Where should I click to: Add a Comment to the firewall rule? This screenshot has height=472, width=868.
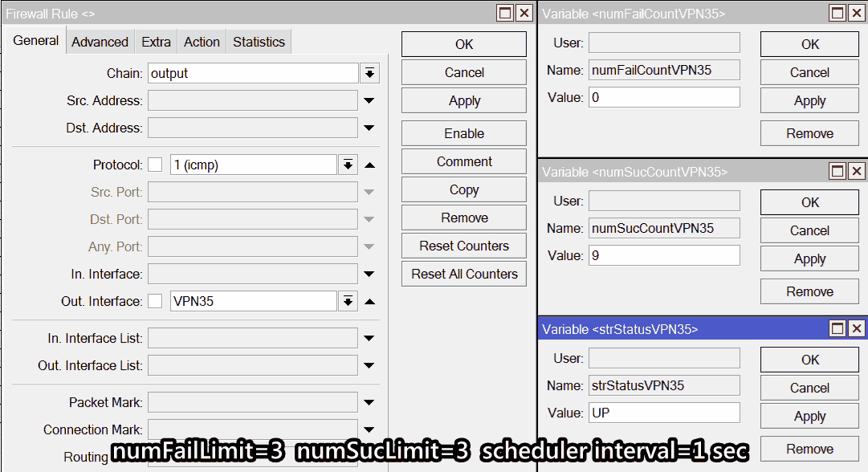pos(463,161)
